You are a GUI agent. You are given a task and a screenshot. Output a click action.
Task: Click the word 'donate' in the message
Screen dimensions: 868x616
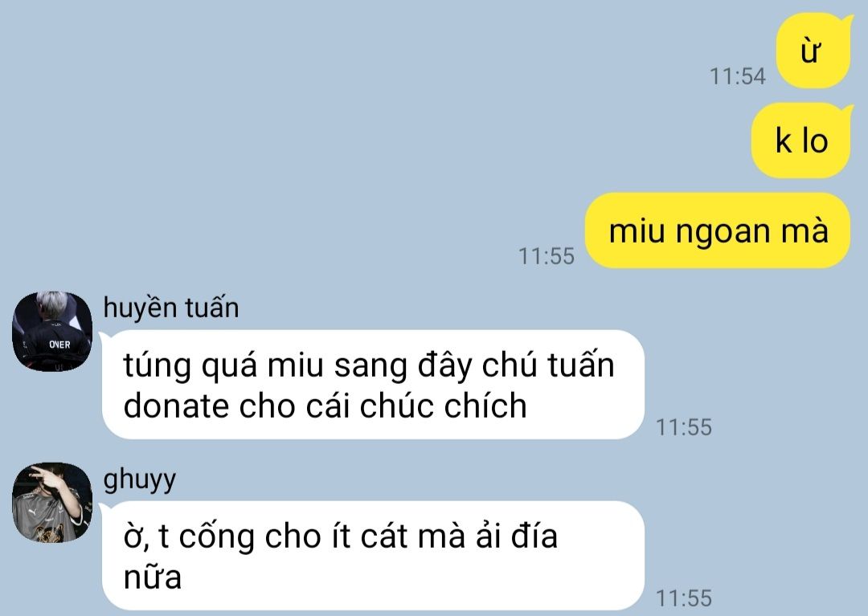[x=177, y=406]
